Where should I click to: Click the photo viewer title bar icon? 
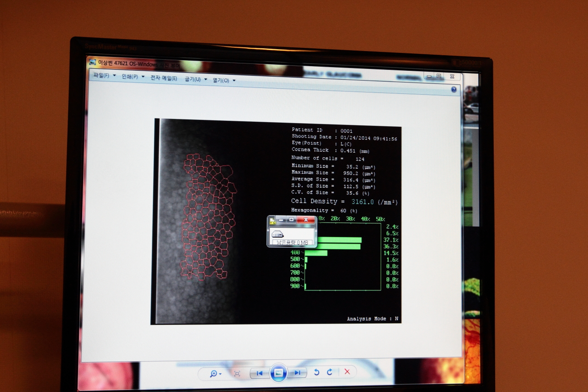(x=93, y=62)
